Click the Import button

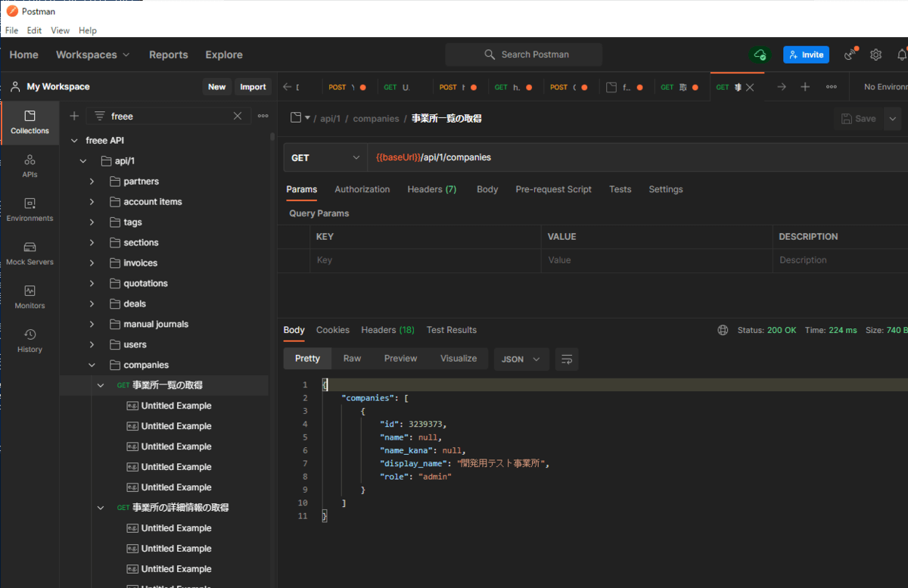click(x=253, y=87)
